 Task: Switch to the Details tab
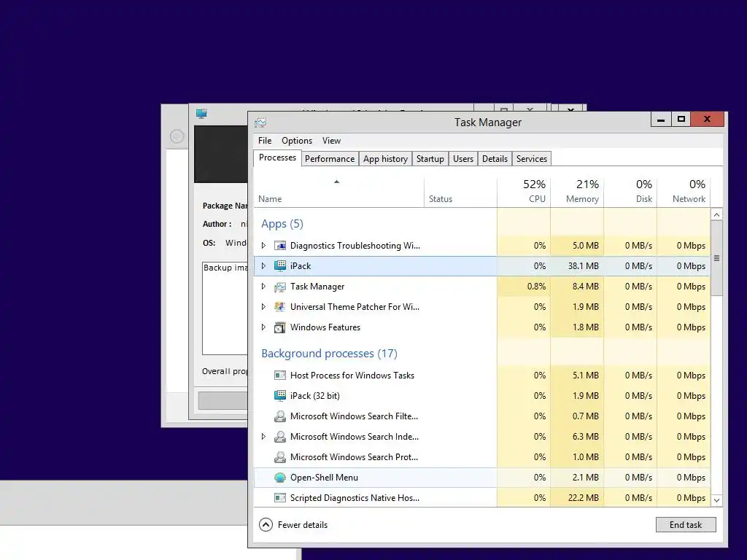[495, 159]
